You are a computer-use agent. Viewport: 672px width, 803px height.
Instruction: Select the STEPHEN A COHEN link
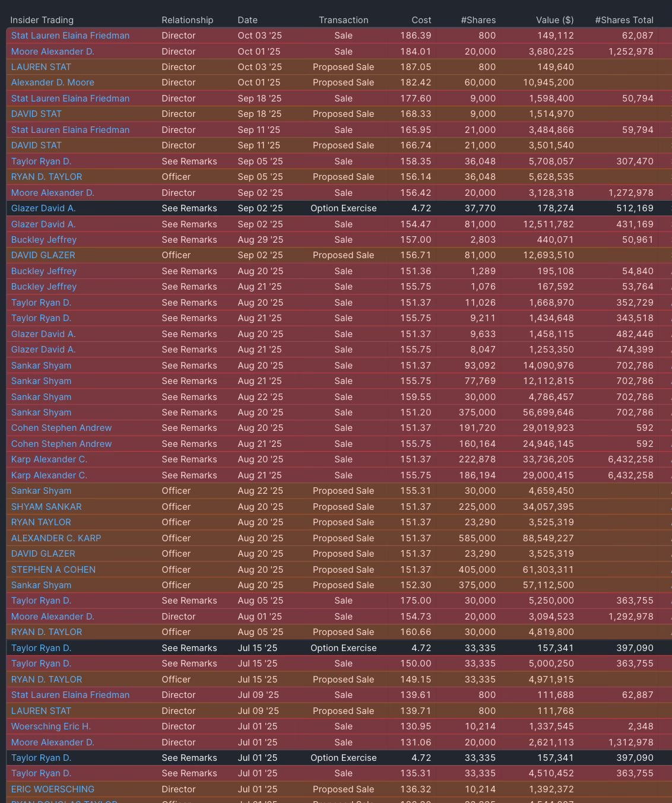tap(53, 570)
